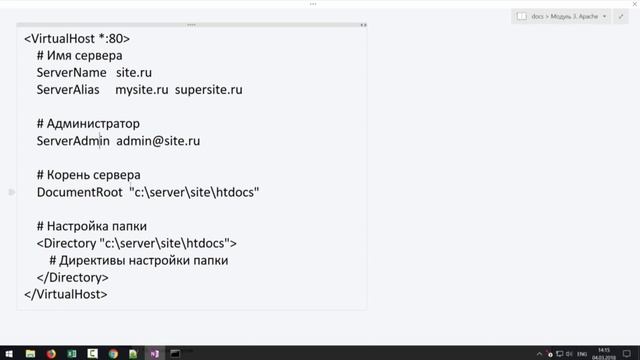Open the command prompt window from taskbar
Viewport: 640px width, 360px height.
point(175,353)
